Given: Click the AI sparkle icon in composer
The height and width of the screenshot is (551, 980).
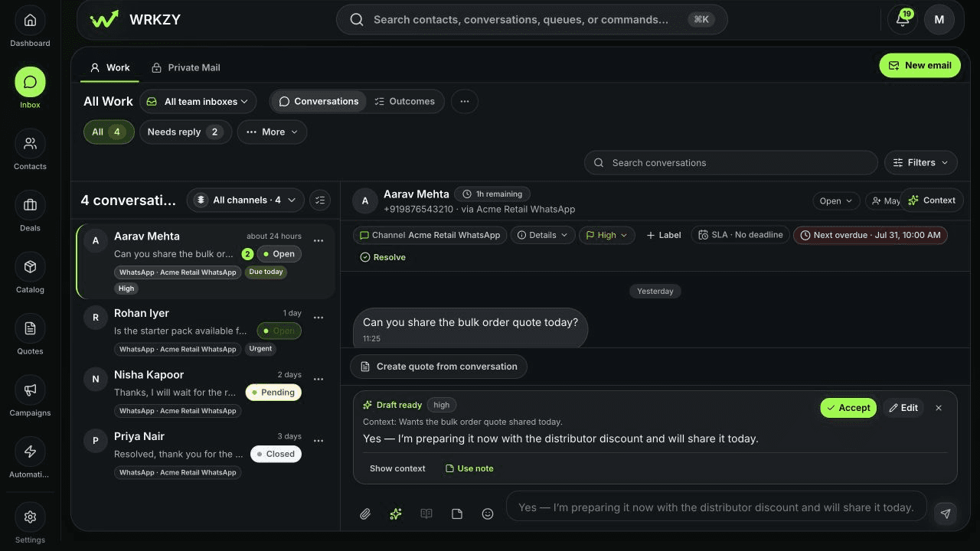Looking at the screenshot, I should click(396, 514).
